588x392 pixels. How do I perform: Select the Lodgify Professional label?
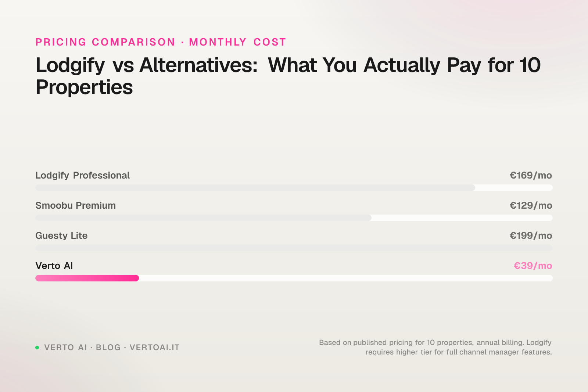point(82,175)
